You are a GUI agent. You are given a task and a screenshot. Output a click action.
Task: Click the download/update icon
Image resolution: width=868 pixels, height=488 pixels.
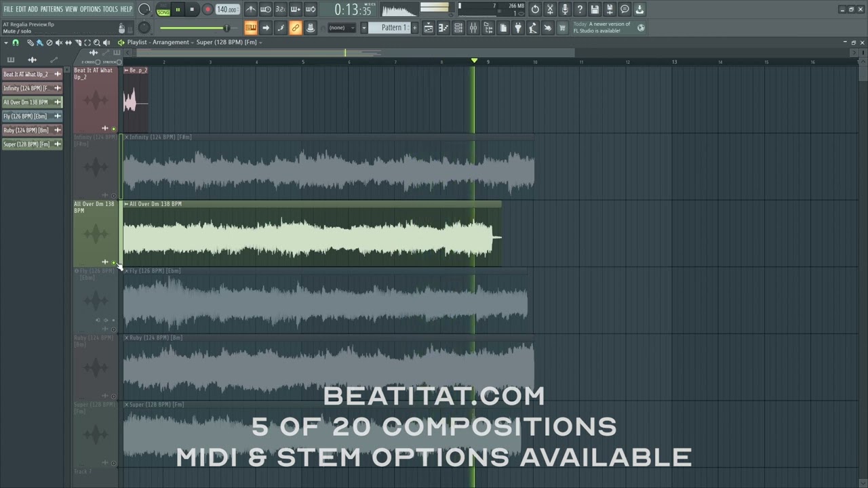click(639, 9)
